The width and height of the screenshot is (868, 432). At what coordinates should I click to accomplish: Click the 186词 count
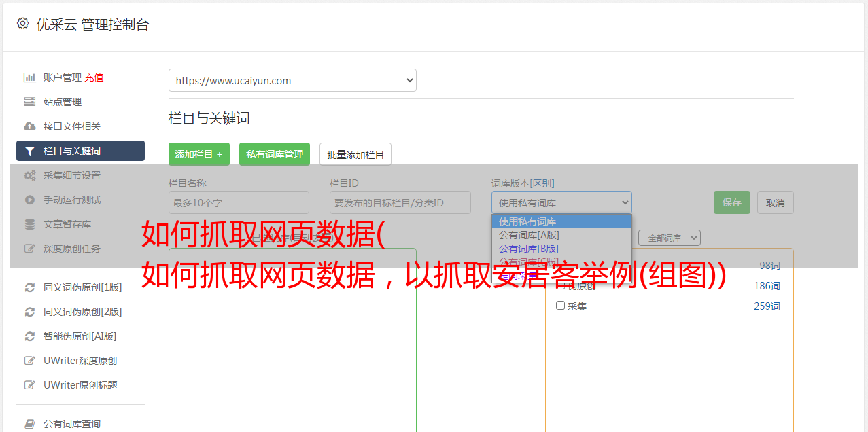767,286
